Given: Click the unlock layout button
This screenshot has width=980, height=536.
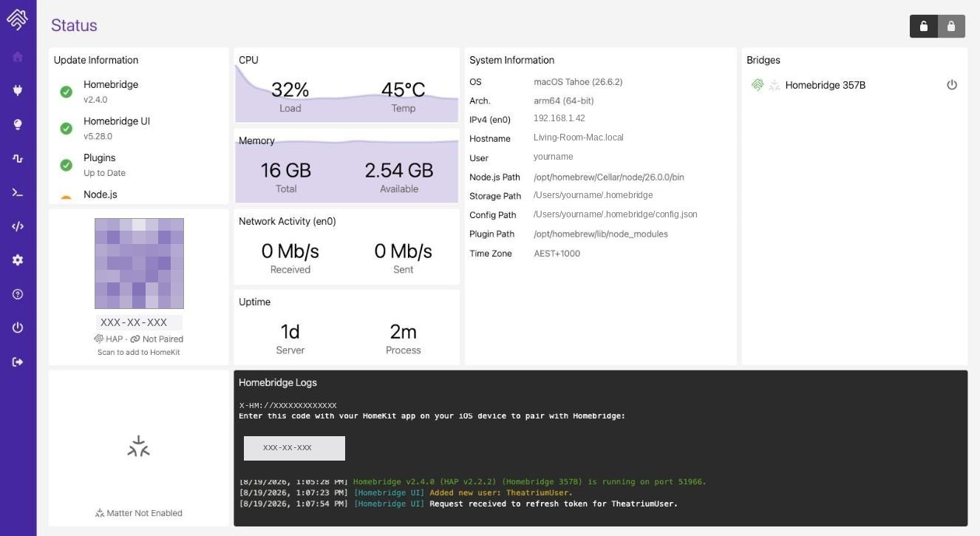Looking at the screenshot, I should pos(924,26).
